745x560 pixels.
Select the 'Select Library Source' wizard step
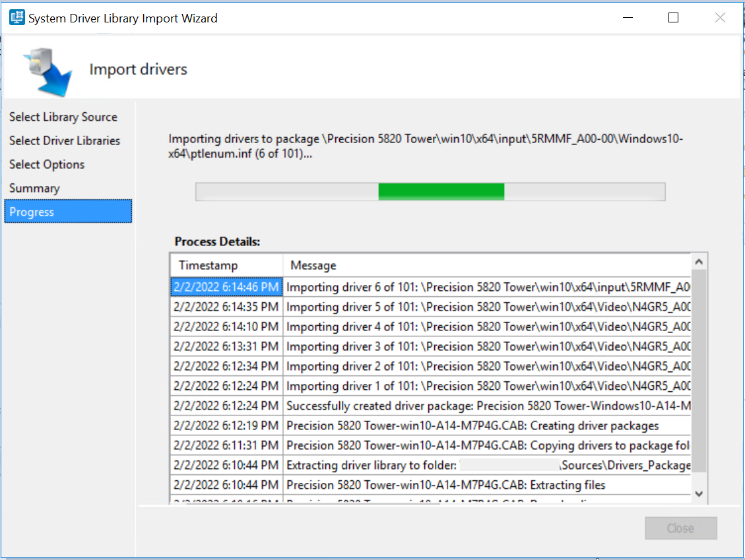pyautogui.click(x=63, y=117)
